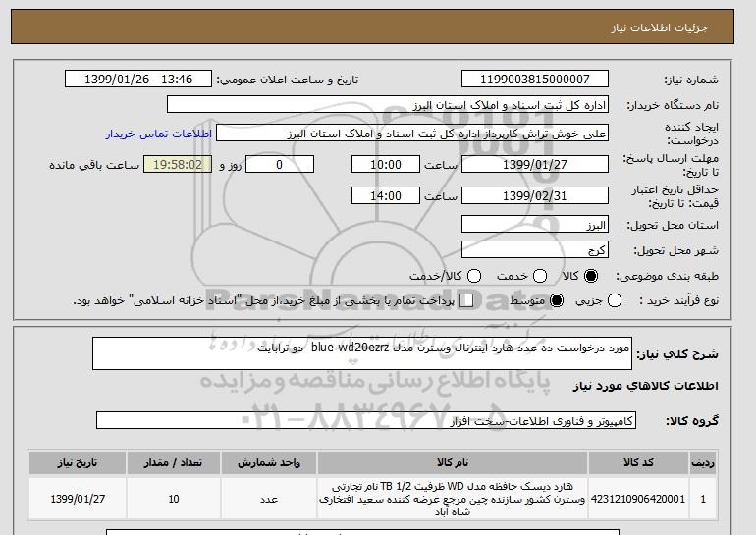The height and width of the screenshot is (535, 756).
Task: Click the announcement date field 1399/01/26 - 13:46
Action: tap(138, 80)
